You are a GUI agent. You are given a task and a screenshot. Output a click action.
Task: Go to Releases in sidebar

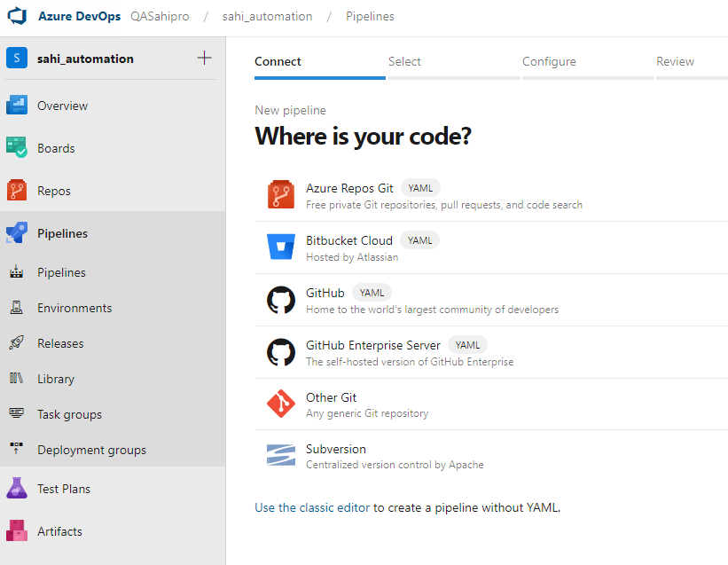click(x=60, y=343)
